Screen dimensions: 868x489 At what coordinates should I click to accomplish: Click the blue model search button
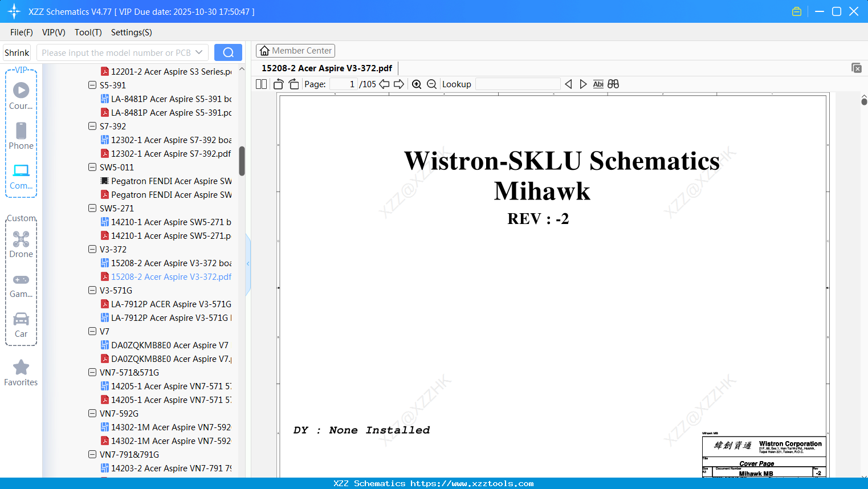(x=228, y=52)
